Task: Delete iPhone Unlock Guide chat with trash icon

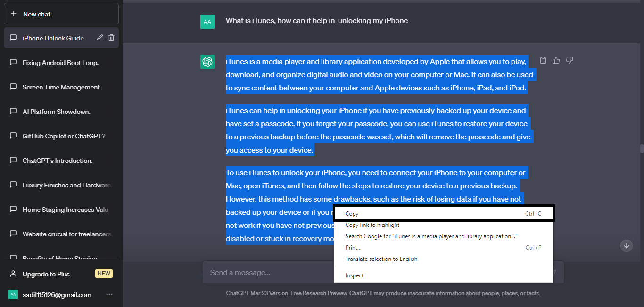Action: coord(111,38)
